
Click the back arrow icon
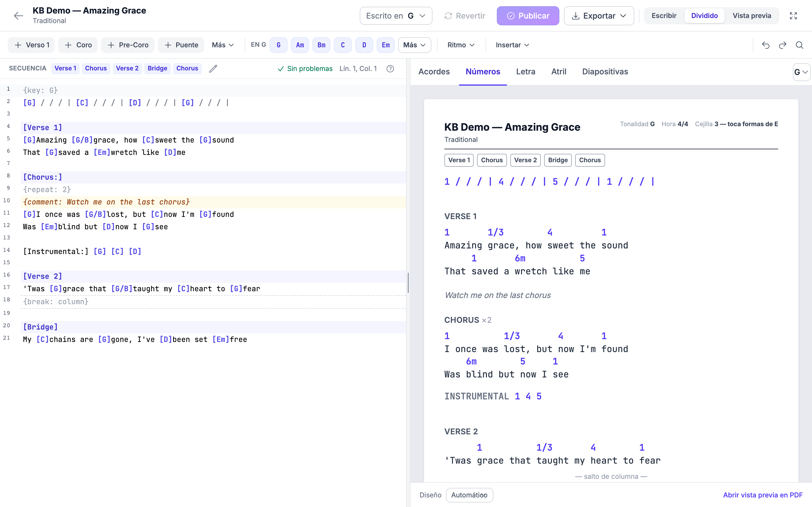coord(18,16)
